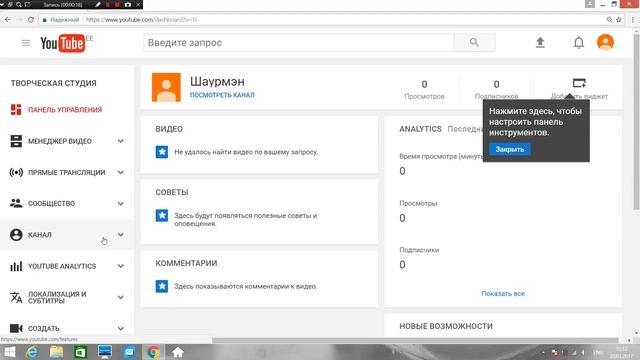Image resolution: width=640 pixels, height=360 pixels.
Task: Click the Прямые трансляции broadcast icon
Action: (16, 172)
